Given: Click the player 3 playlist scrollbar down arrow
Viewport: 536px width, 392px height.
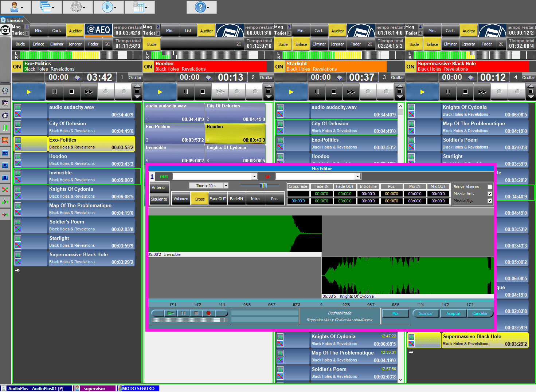Looking at the screenshot, I should click(400, 380).
